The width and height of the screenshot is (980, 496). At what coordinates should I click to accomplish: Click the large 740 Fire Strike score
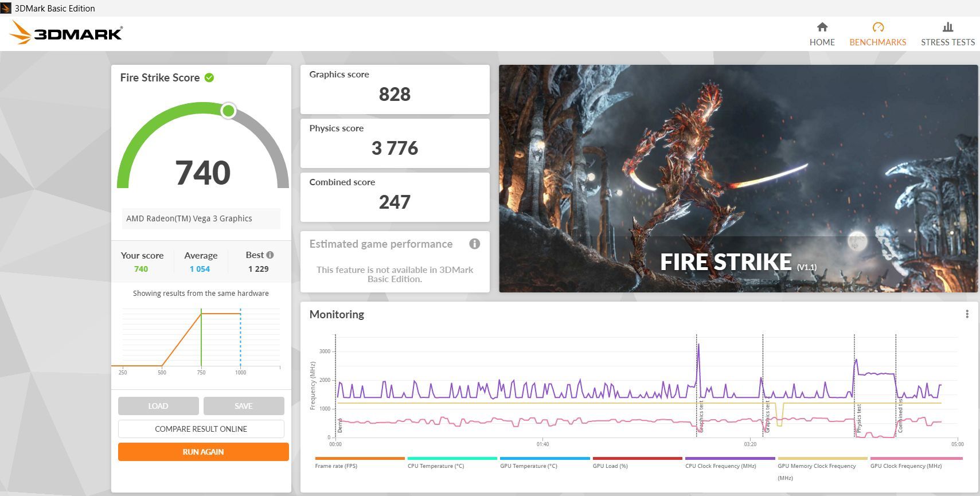click(x=203, y=173)
